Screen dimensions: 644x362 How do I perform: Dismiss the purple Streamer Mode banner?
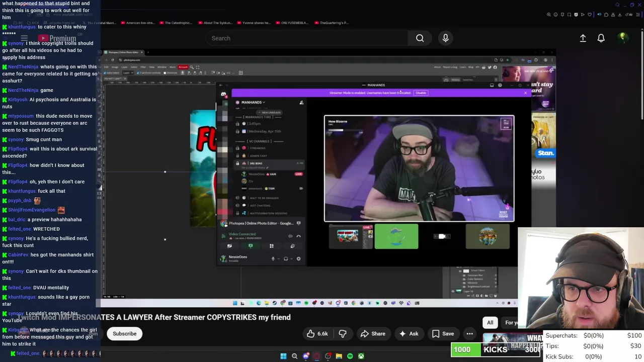pos(525,93)
